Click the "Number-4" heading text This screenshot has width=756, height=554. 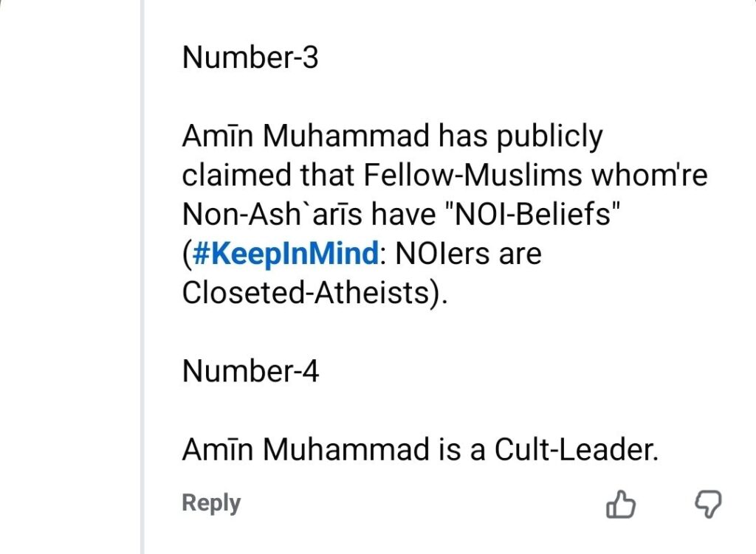(250, 371)
